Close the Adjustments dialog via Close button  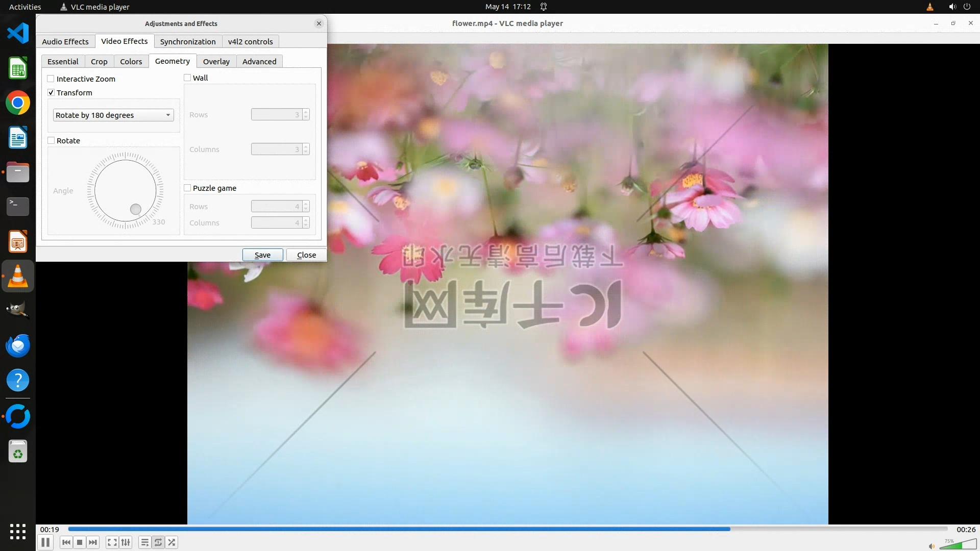coord(306,255)
